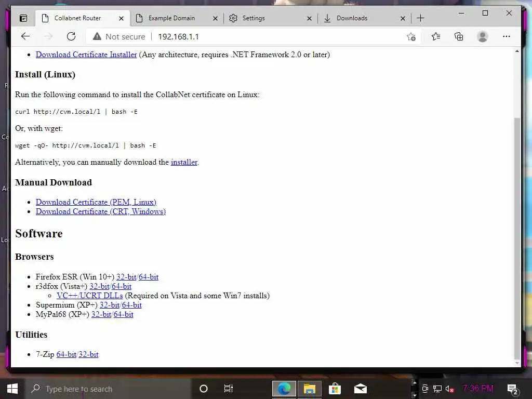The width and height of the screenshot is (532, 399).
Task: Close the Downloads tab
Action: coord(403,18)
